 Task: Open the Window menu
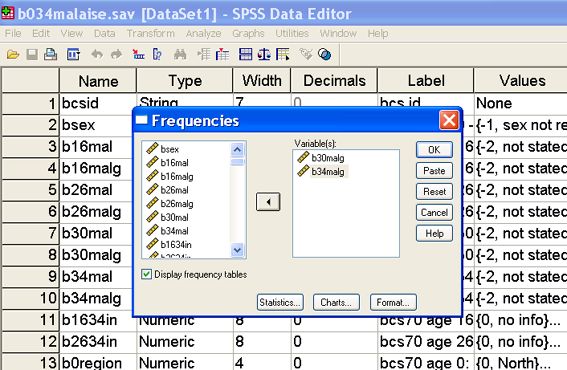click(338, 34)
